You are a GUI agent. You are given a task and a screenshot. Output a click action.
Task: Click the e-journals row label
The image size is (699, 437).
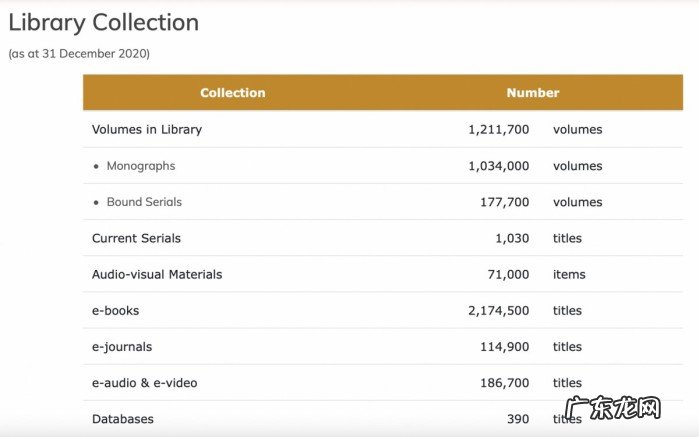(x=122, y=347)
